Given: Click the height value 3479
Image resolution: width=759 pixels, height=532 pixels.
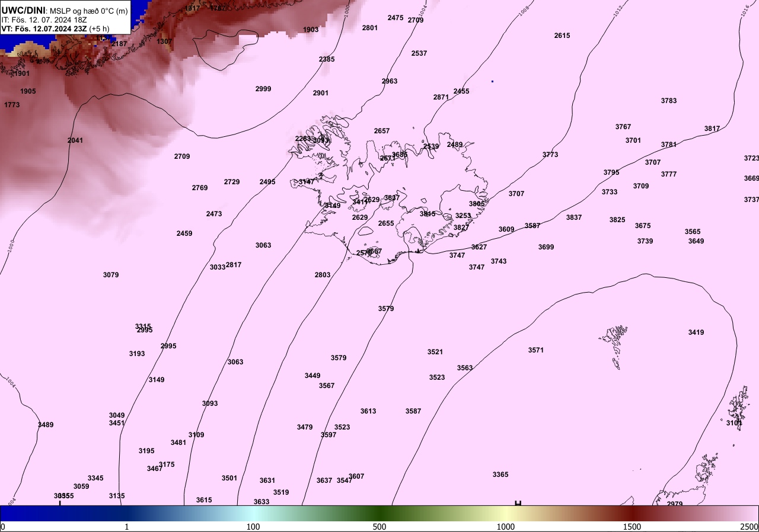Looking at the screenshot, I should pyautogui.click(x=305, y=427).
